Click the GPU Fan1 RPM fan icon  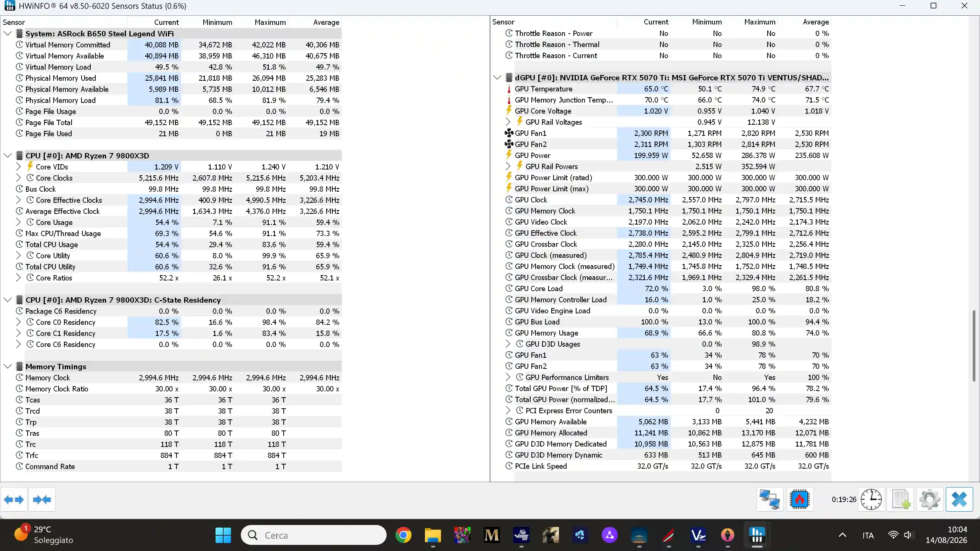tap(509, 133)
